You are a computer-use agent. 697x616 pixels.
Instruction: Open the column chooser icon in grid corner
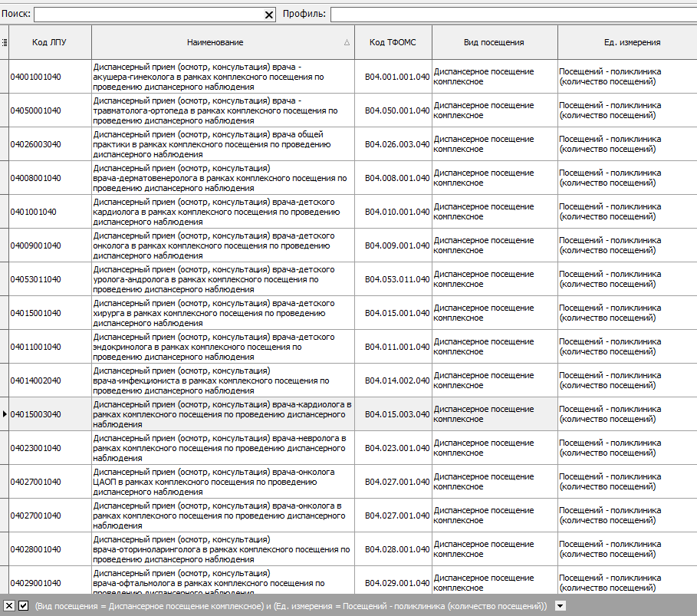[4, 43]
